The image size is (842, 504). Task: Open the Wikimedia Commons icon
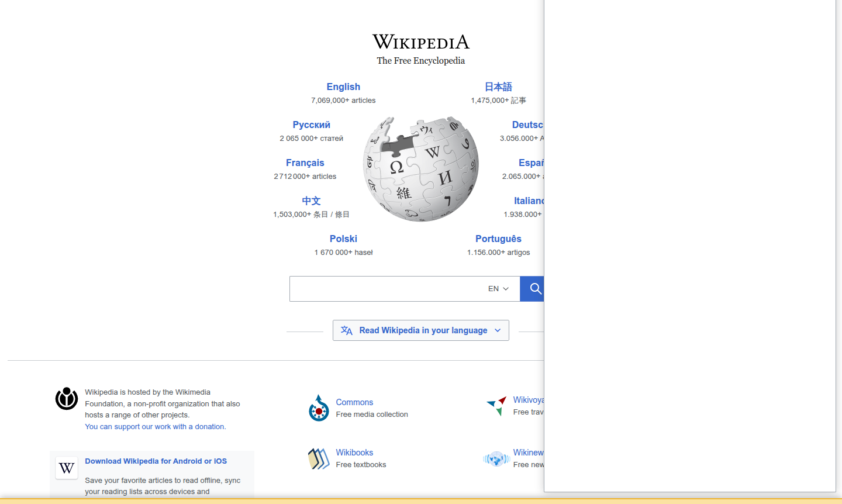point(319,408)
